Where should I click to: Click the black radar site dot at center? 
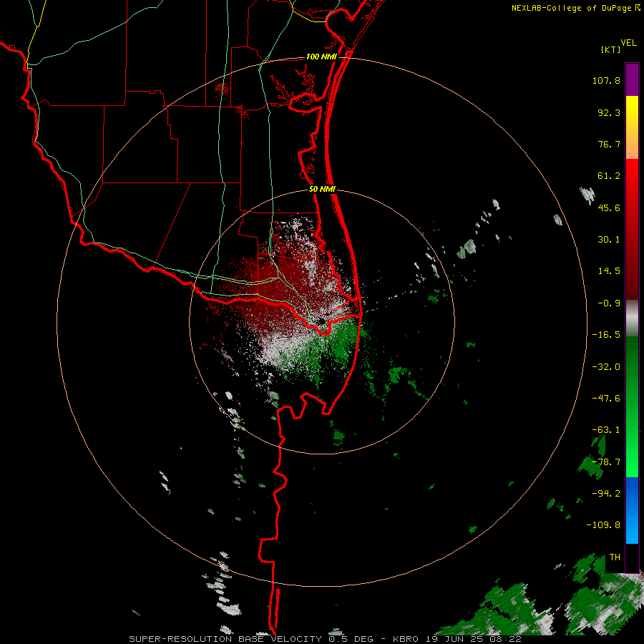[321, 321]
